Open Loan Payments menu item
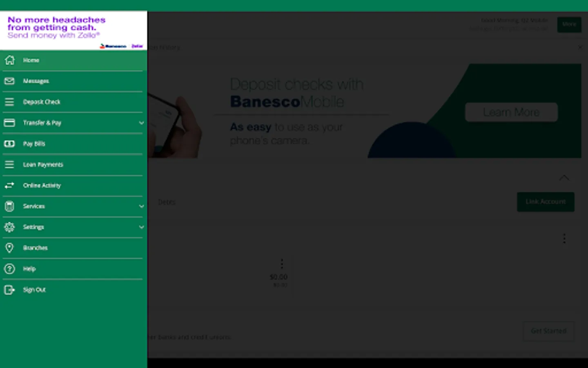This screenshot has height=368, width=588. click(73, 164)
